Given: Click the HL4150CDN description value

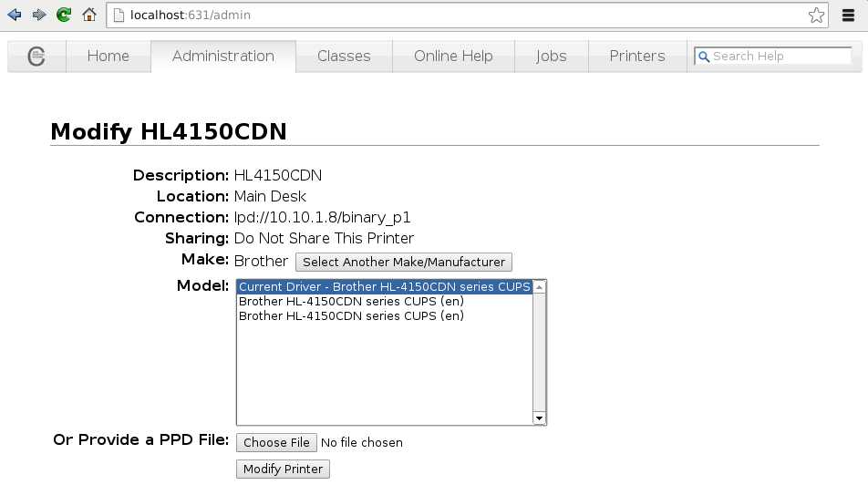Looking at the screenshot, I should (x=278, y=176).
